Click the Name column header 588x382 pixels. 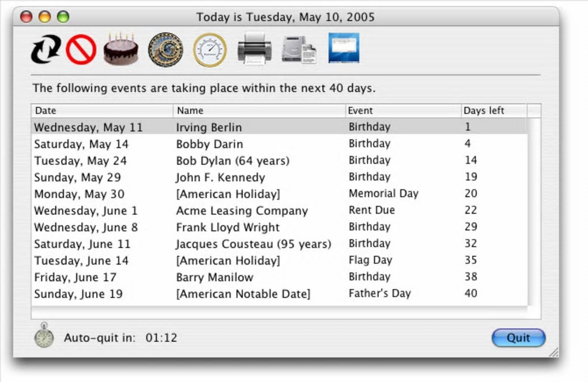tap(259, 111)
